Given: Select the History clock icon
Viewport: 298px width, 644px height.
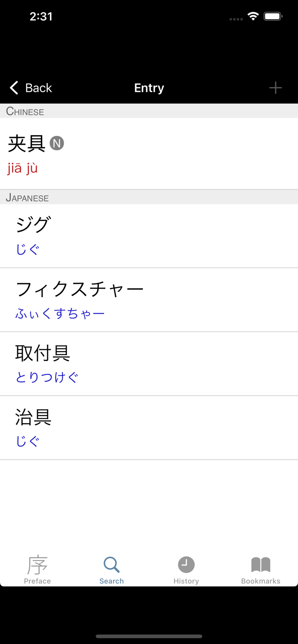Looking at the screenshot, I should (186, 564).
